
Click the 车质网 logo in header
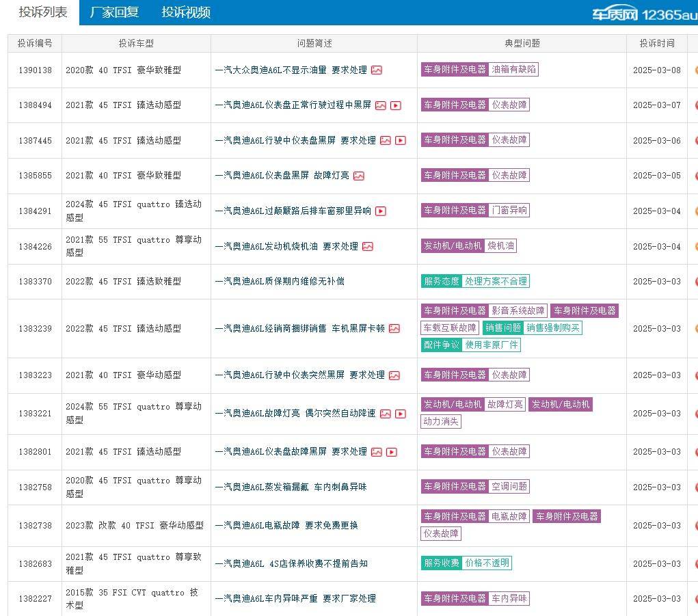tap(614, 13)
